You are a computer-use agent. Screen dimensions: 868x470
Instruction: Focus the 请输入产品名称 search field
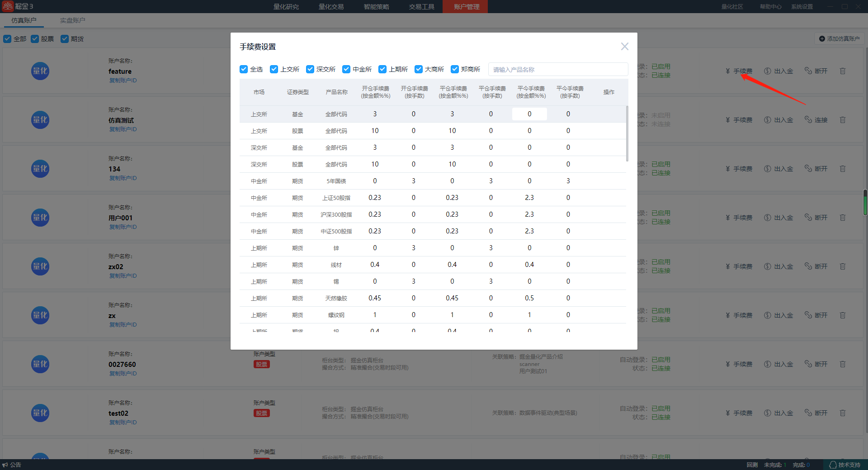(x=558, y=69)
